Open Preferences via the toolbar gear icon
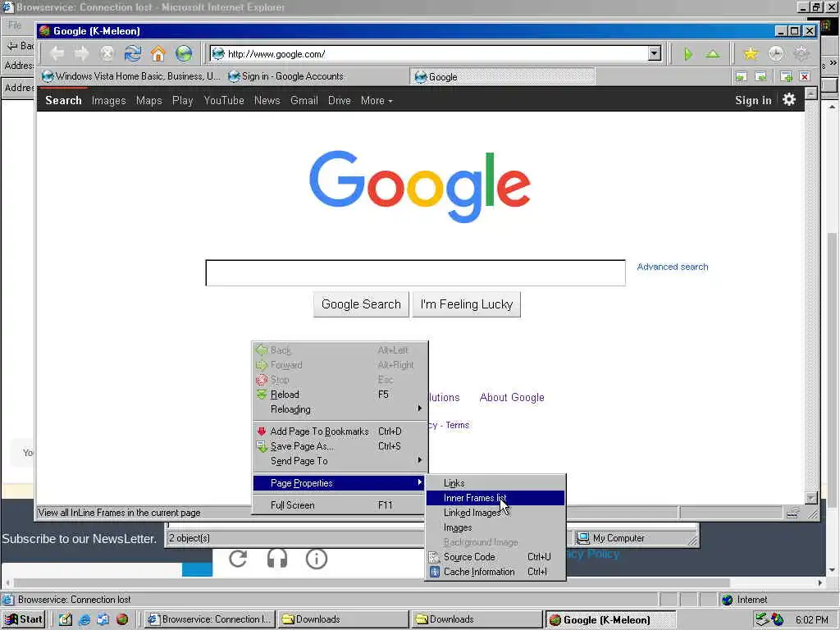The height and width of the screenshot is (630, 840). pyautogui.click(x=801, y=53)
